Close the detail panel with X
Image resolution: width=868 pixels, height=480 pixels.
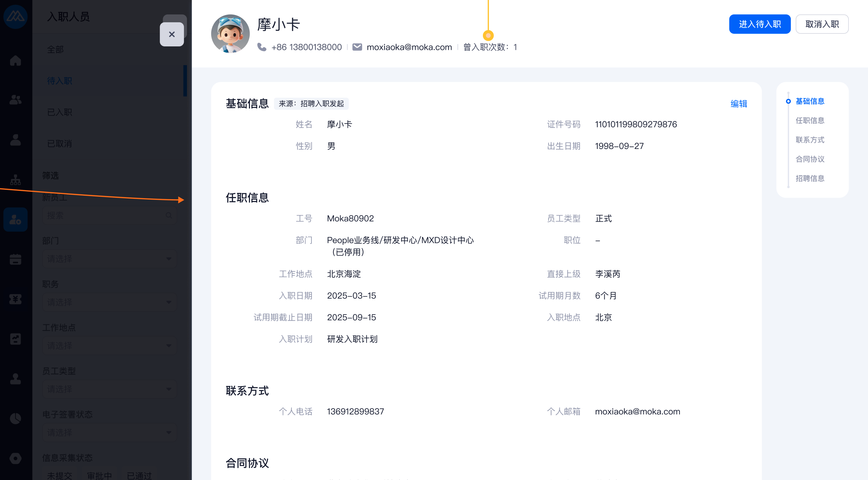[172, 34]
